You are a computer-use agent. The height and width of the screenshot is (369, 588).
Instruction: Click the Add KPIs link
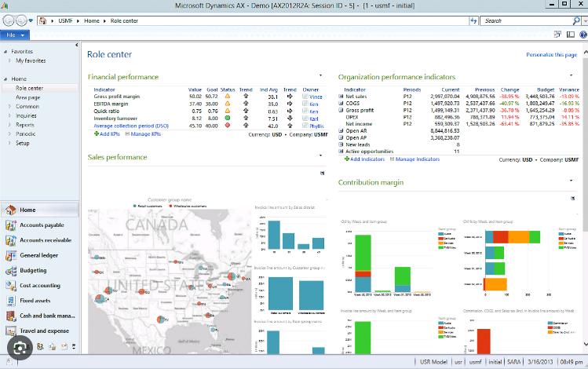coord(107,134)
